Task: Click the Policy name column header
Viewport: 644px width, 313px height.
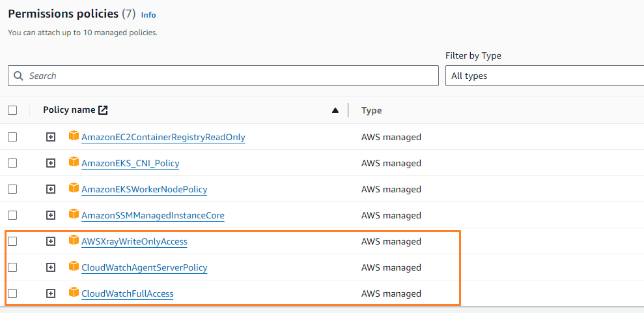Action: tap(69, 110)
